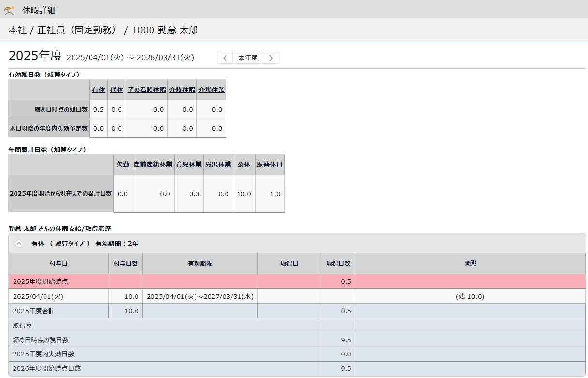Go to previous fiscal year arrow

[x=225, y=58]
